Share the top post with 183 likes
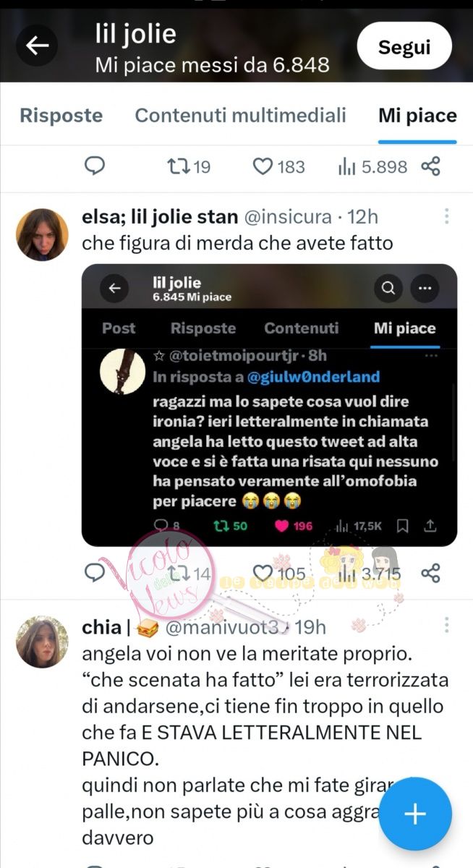 431,167
